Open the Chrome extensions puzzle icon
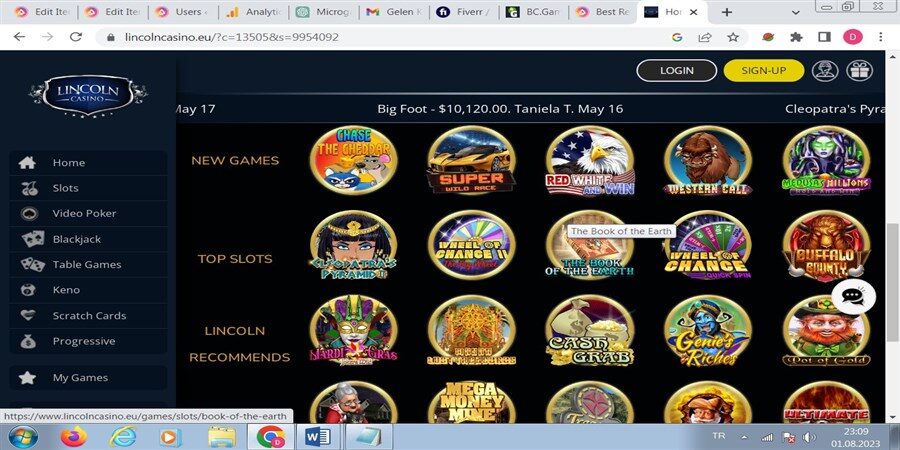The height and width of the screenshot is (450, 900). click(x=796, y=37)
